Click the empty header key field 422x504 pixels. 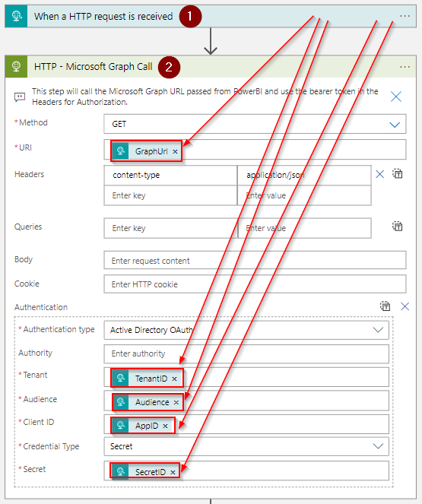pos(170,195)
